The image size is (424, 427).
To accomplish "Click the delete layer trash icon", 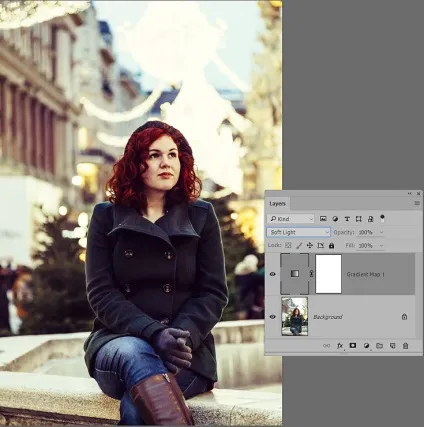I will tap(405, 346).
